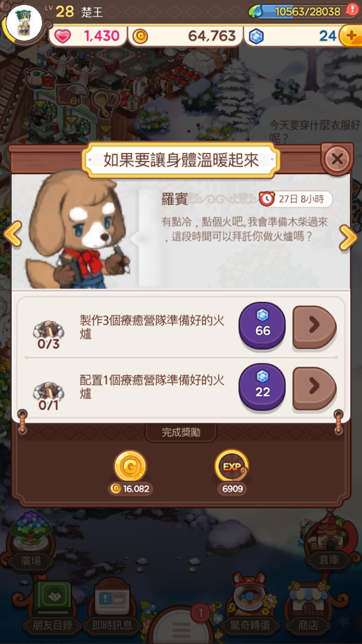Add gems with the plus button
The width and height of the screenshot is (362, 644).
(351, 36)
